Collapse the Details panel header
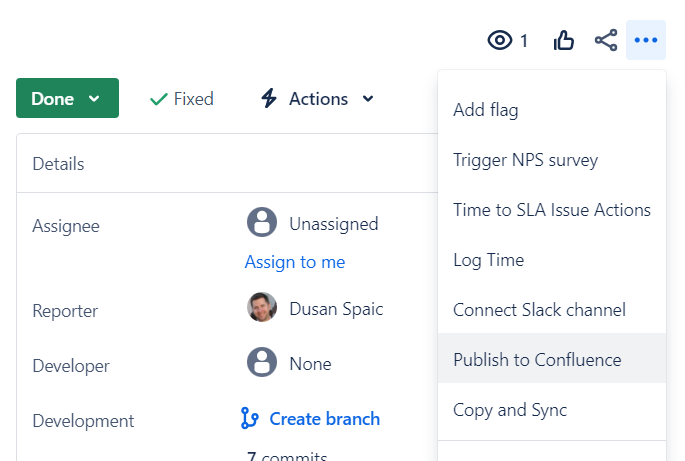685x461 pixels. [x=58, y=164]
